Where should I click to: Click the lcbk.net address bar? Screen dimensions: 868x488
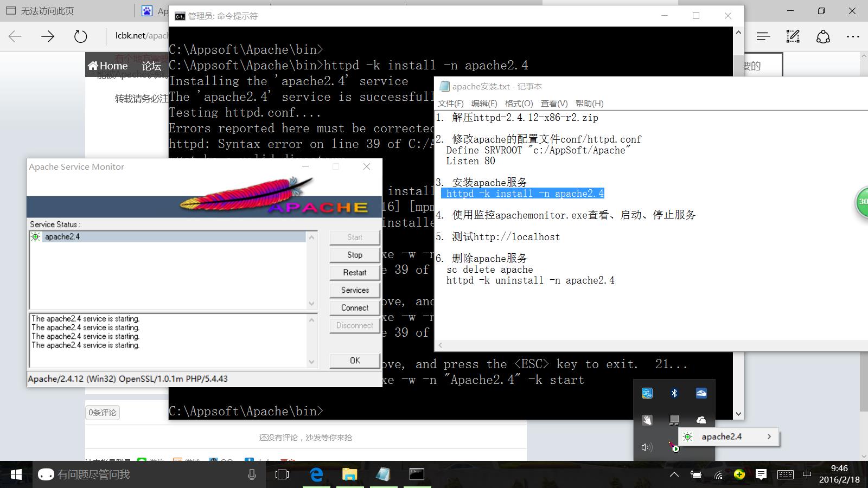[x=141, y=36]
